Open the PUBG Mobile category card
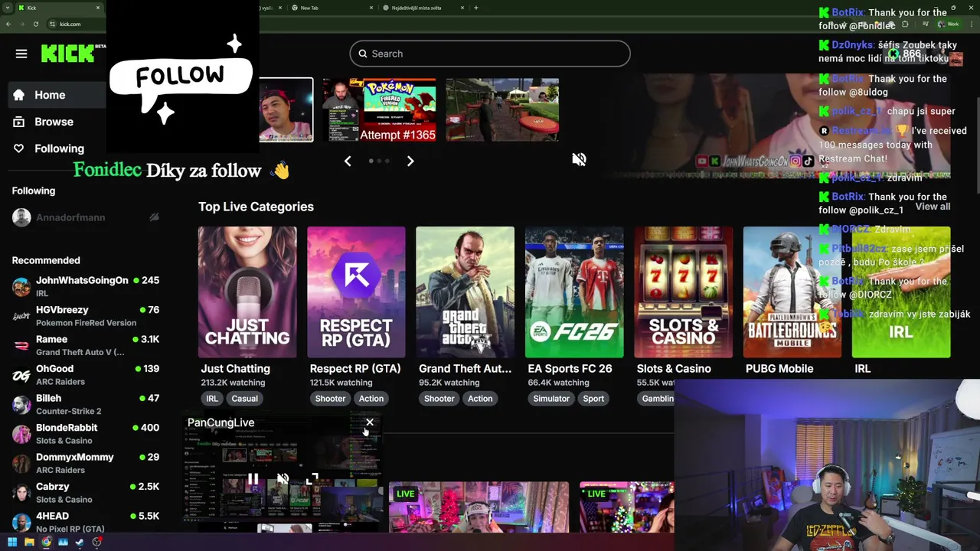Screen dimensions: 980x551 point(792,292)
